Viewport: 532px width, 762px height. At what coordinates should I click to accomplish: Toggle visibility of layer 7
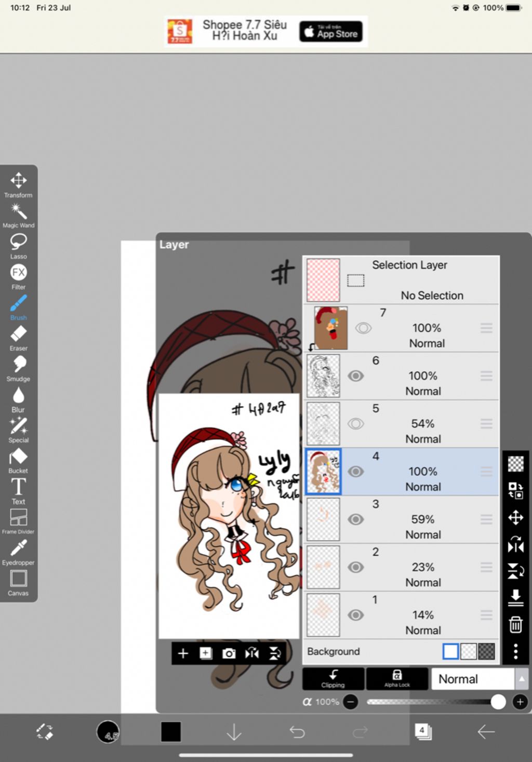coord(363,328)
